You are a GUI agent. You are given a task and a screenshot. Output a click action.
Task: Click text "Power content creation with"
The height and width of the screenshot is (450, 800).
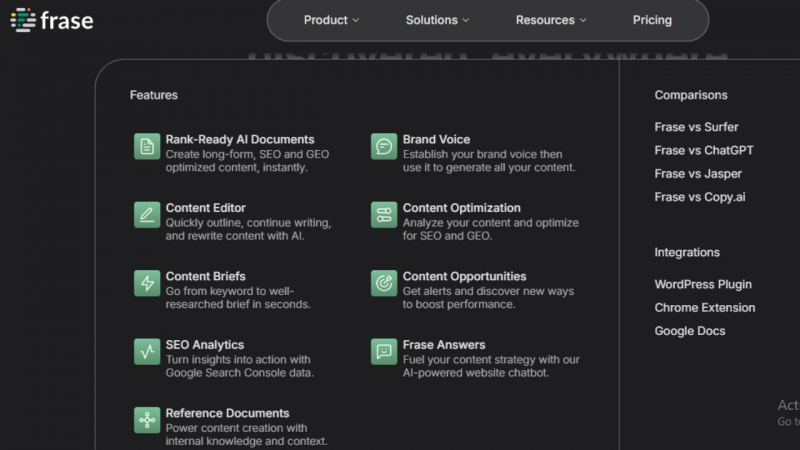pos(236,428)
